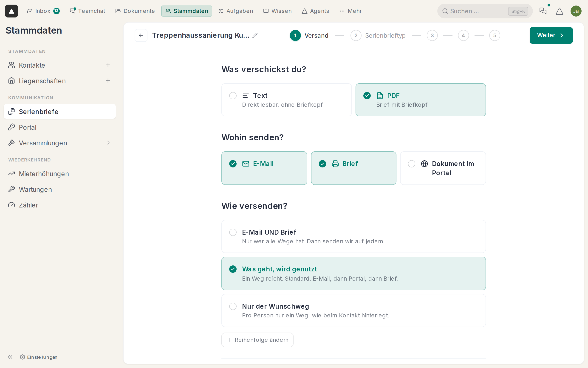Open Zähler in the sidebar
The height and width of the screenshot is (368, 588).
[x=59, y=205]
